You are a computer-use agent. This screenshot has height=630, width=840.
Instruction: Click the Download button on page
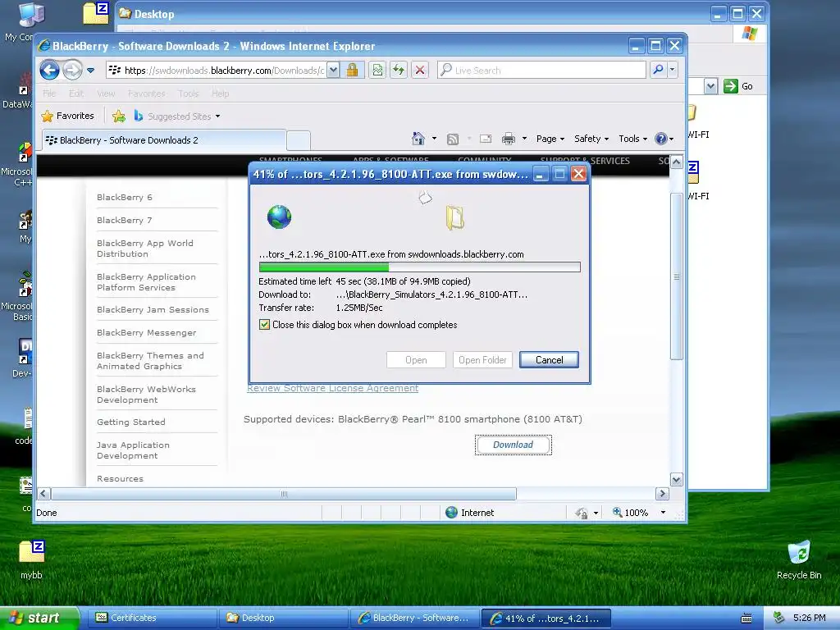514,445
